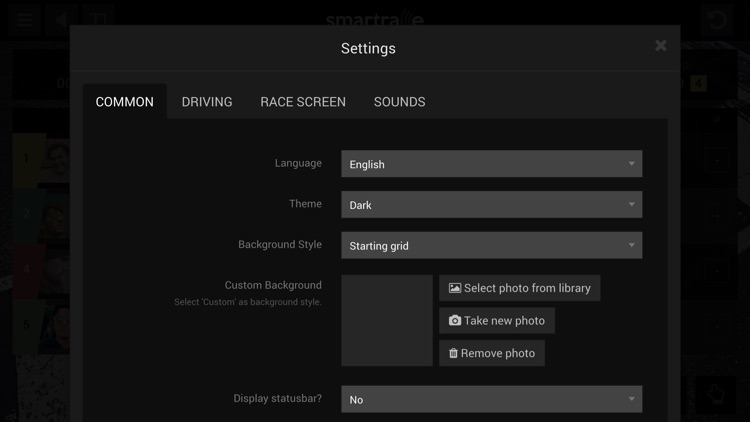
Task: Click the Take new photo button
Action: [497, 321]
